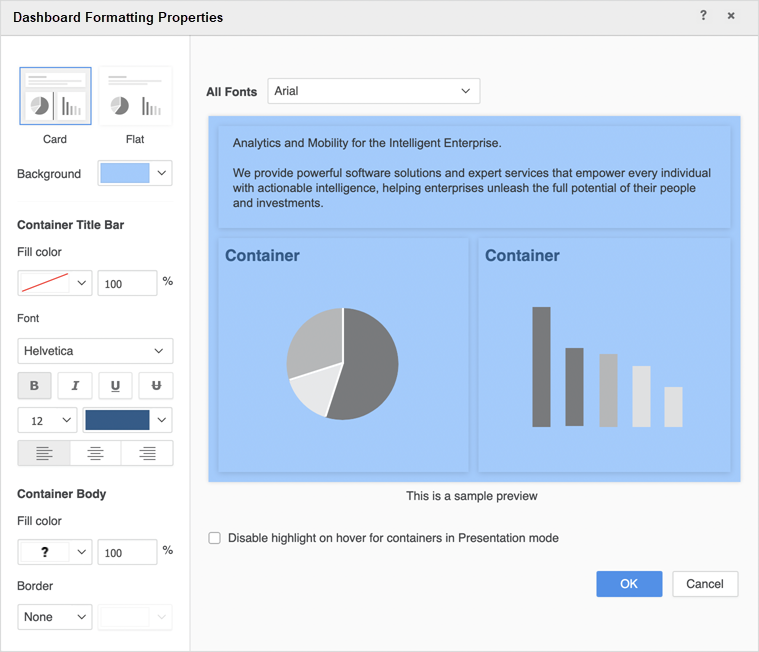Cancel the formatting dialog

[705, 584]
